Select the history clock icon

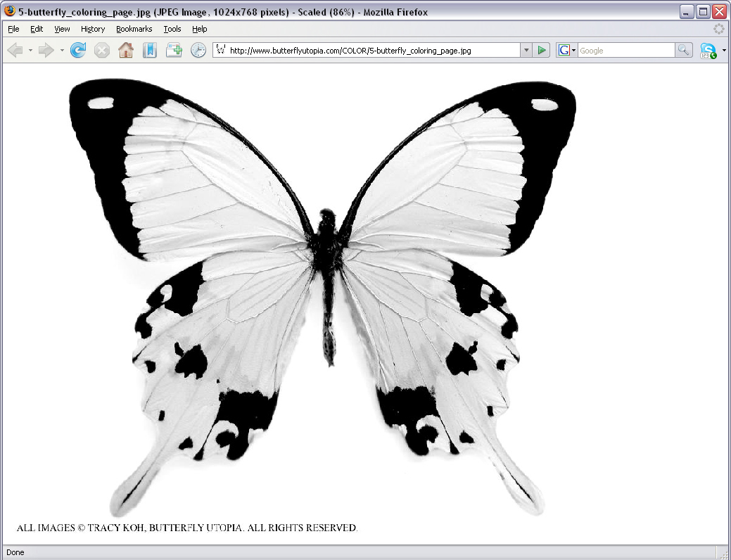[198, 49]
